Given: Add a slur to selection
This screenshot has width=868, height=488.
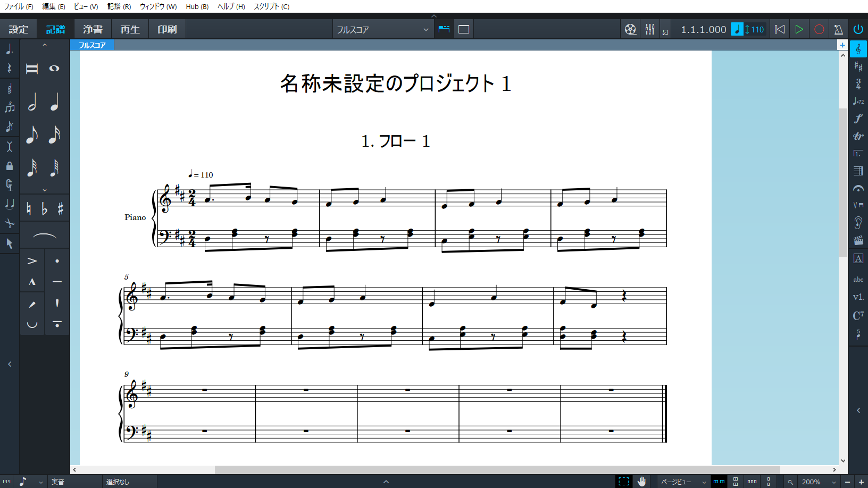Looking at the screenshot, I should point(45,235).
